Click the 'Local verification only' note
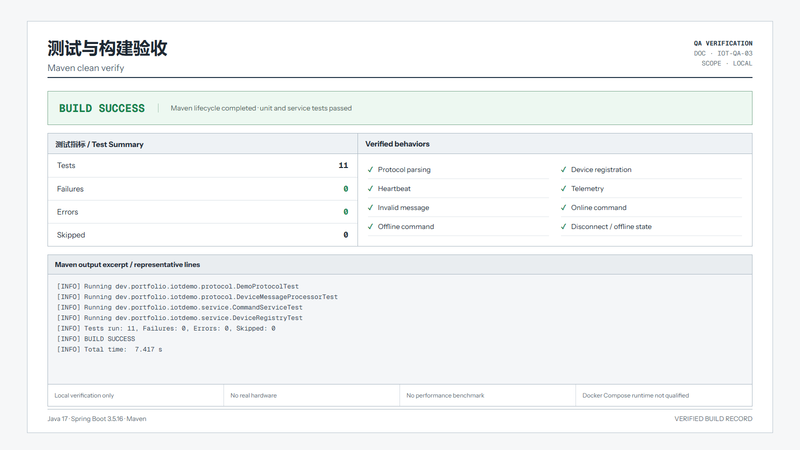 [x=84, y=395]
